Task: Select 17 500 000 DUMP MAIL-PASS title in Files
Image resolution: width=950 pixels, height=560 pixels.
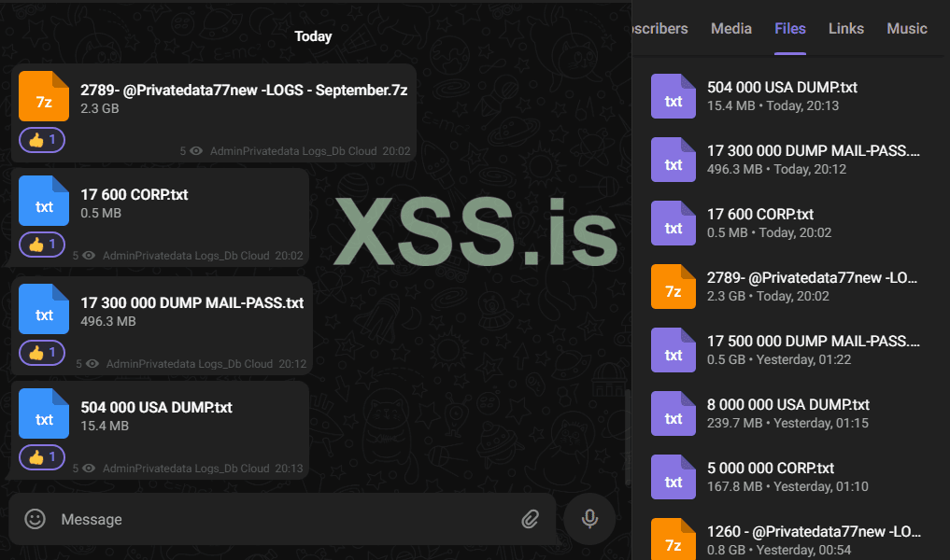Action: 813,341
